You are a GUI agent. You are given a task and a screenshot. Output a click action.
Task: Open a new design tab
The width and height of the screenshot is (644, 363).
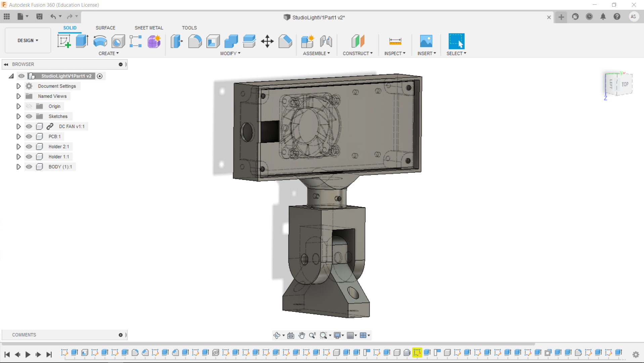[x=561, y=17]
